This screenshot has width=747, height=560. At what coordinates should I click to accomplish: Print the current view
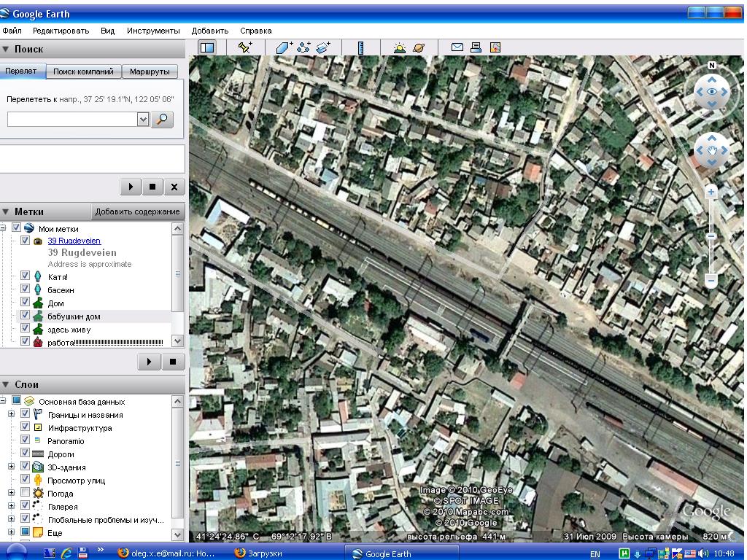(476, 47)
